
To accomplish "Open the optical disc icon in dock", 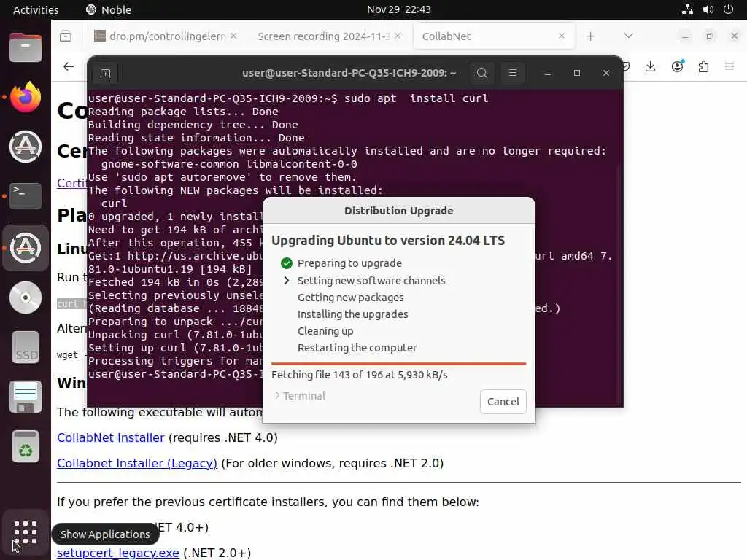I will click(26, 297).
